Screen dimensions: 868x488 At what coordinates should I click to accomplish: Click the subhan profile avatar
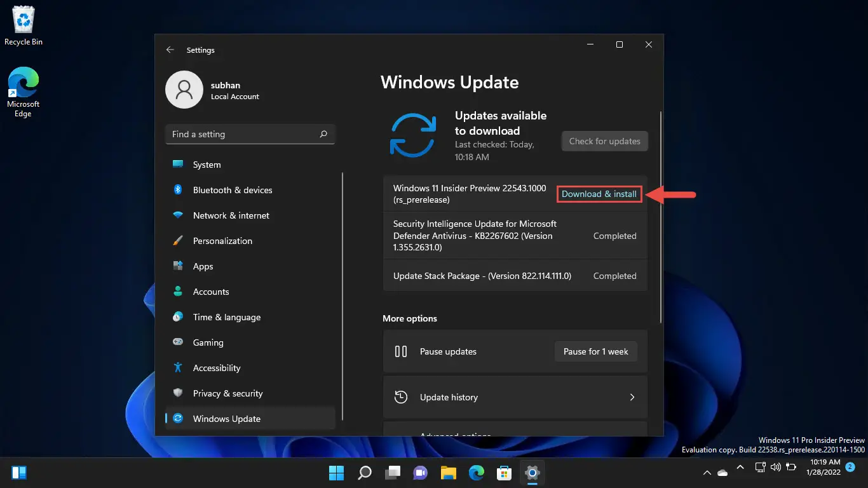pos(184,90)
